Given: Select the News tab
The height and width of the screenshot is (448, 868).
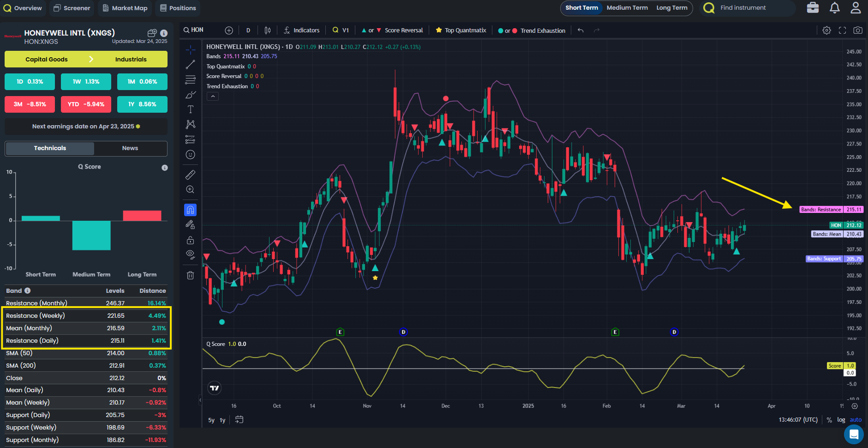Looking at the screenshot, I should click(130, 148).
